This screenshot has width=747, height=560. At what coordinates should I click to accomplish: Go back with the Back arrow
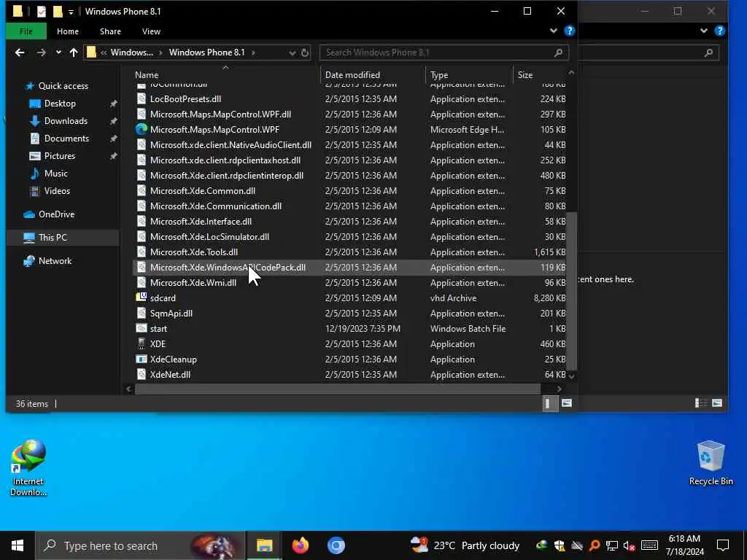click(20, 52)
